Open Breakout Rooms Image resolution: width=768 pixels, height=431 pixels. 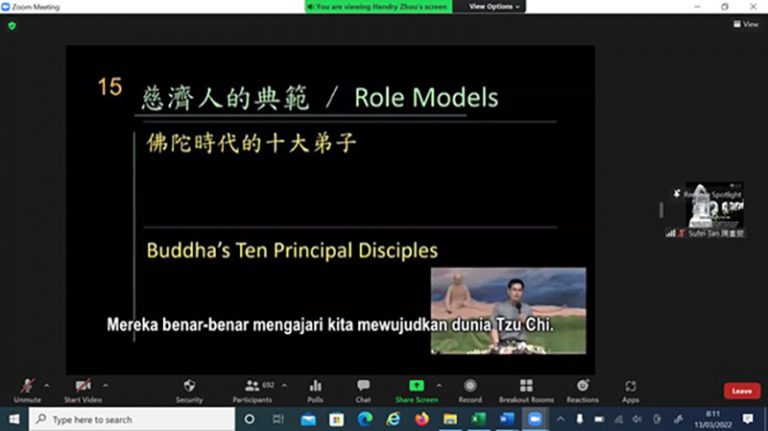(x=526, y=390)
